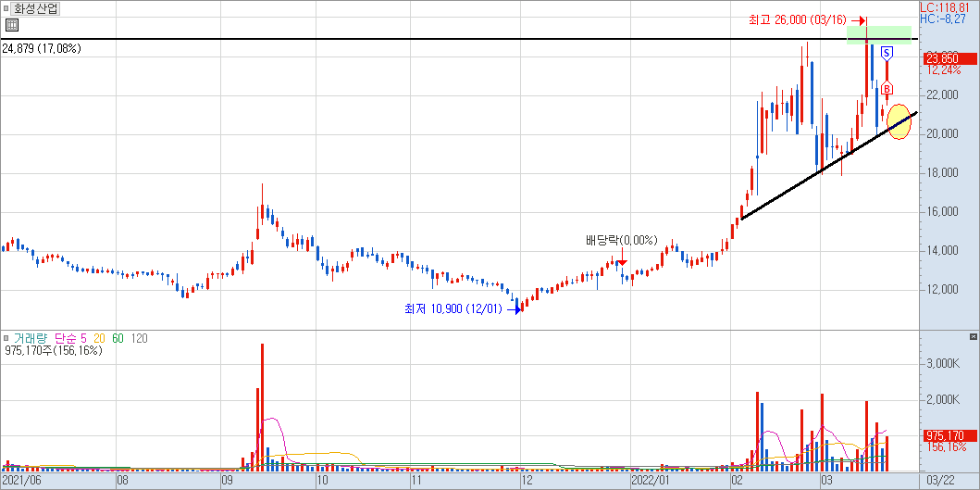This screenshot has height=490, width=980.
Task: Click the red 975,170 volume axis tag
Action: click(x=949, y=435)
